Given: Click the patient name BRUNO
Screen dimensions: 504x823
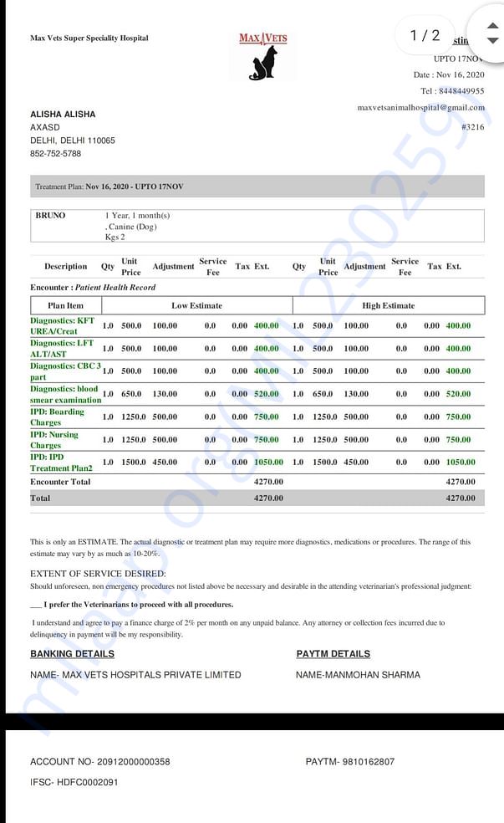Looking at the screenshot, I should pos(50,215).
